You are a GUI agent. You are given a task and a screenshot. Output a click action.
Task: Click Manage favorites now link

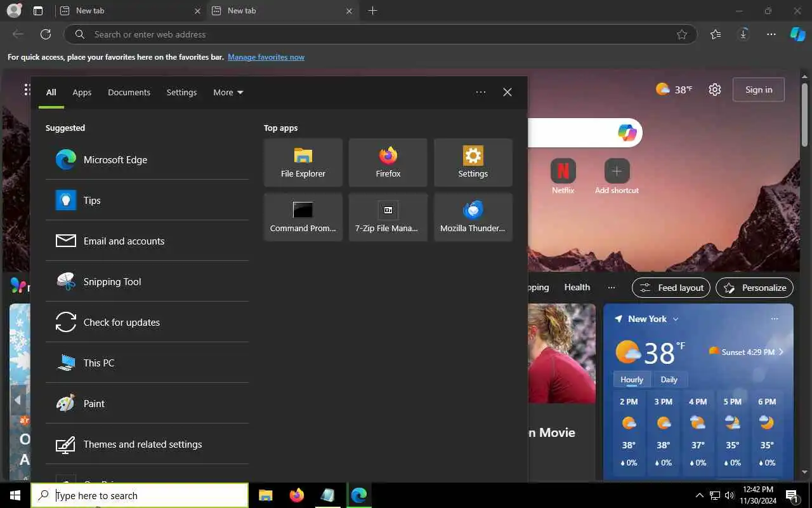pos(266,57)
